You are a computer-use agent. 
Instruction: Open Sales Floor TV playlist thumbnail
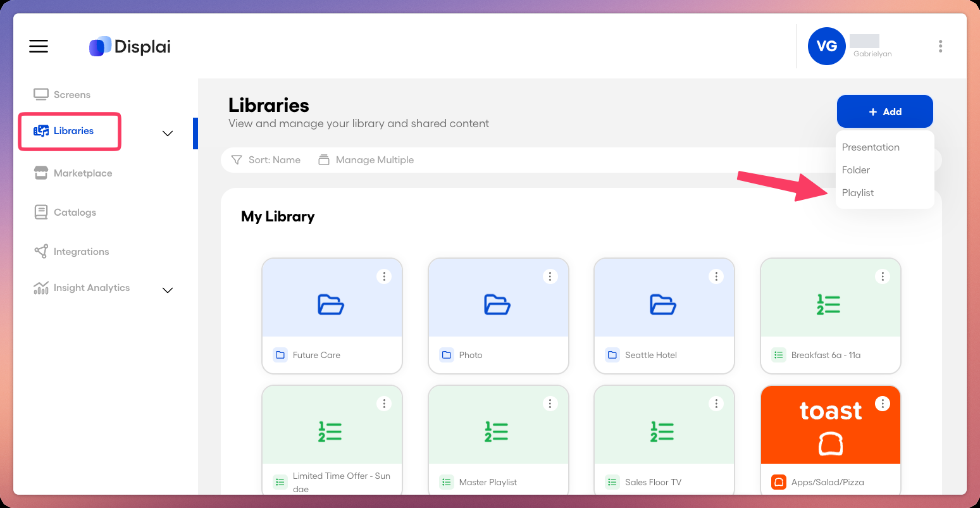[664, 424]
